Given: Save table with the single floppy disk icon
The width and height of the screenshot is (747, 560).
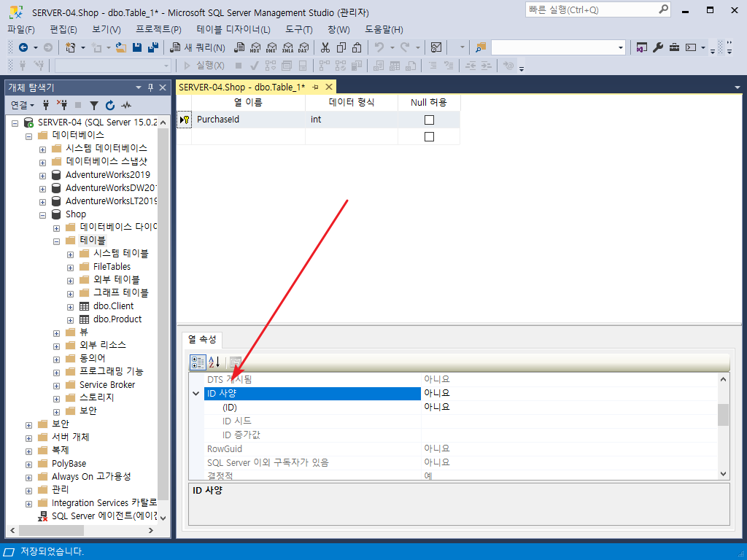Looking at the screenshot, I should (137, 47).
